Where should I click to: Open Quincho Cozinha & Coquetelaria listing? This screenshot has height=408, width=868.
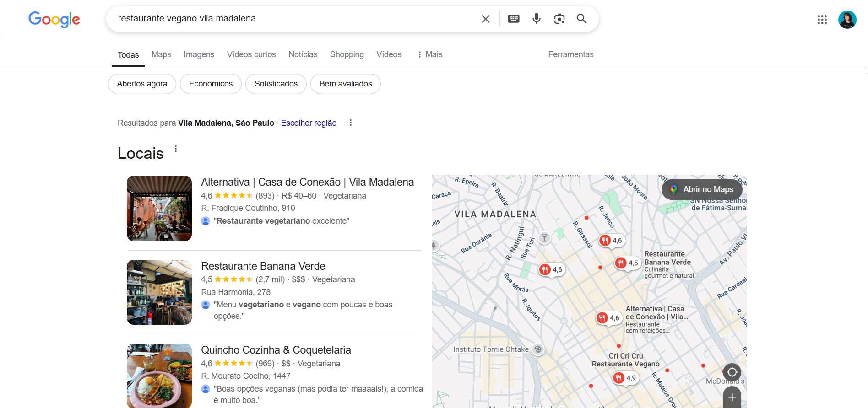[x=276, y=350]
